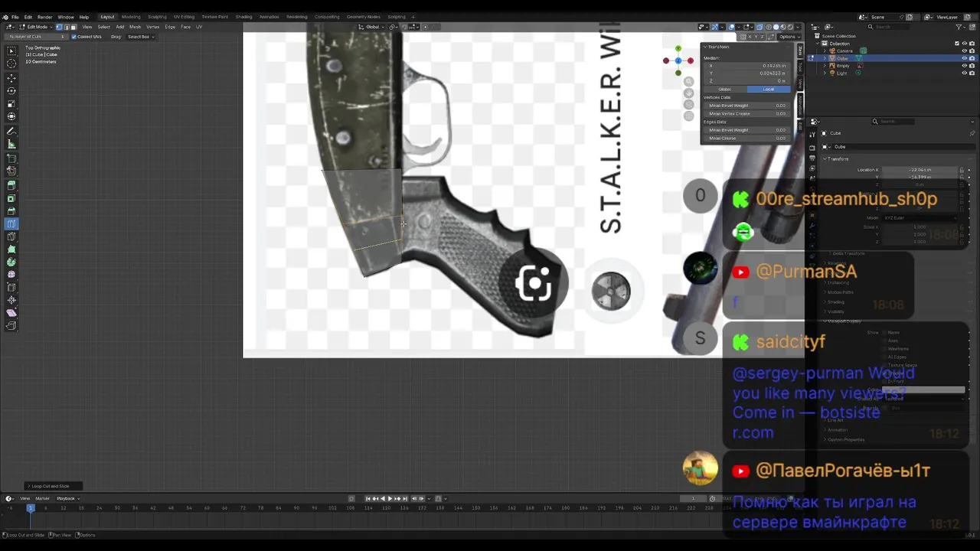This screenshot has height=551, width=980.
Task: Select the Measure tool
Action: coord(11,145)
